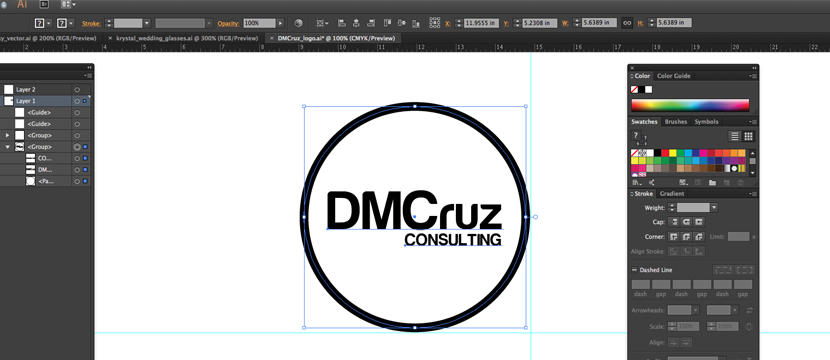Select the Bevel Join corner icon

pyautogui.click(x=699, y=236)
